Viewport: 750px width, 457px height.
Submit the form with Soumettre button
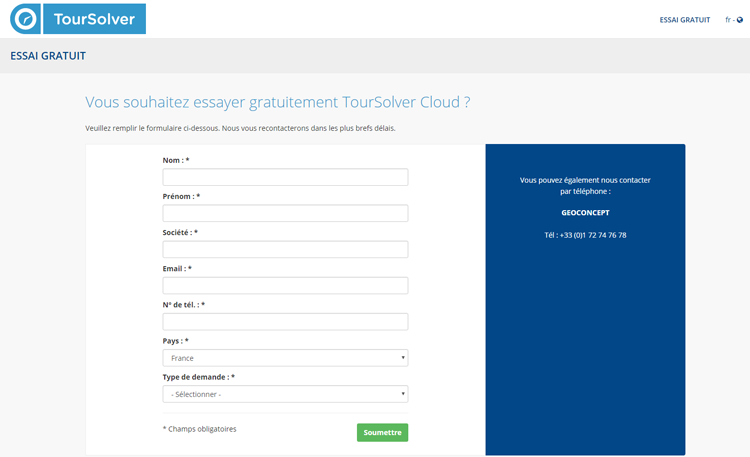[382, 433]
